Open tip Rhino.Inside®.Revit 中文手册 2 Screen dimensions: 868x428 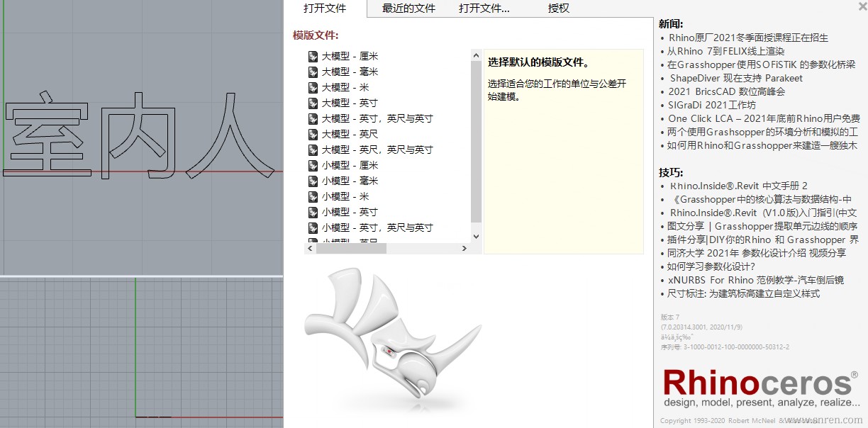(x=738, y=186)
